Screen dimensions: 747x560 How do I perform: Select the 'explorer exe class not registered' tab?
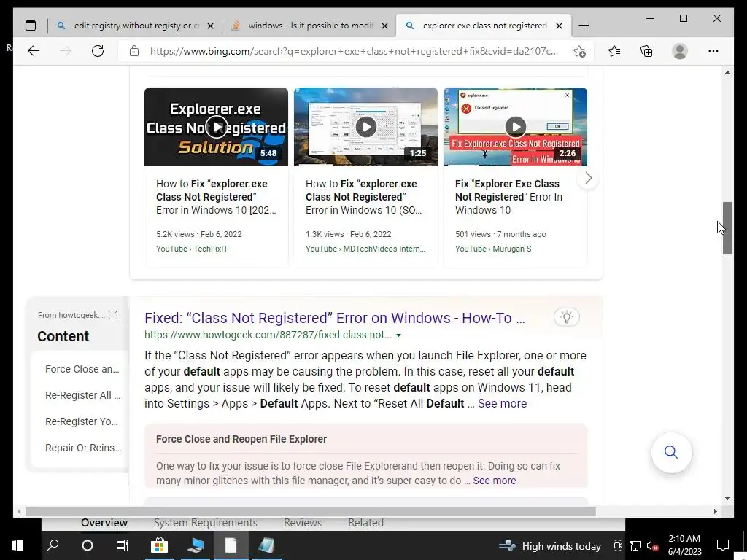[x=484, y=26]
